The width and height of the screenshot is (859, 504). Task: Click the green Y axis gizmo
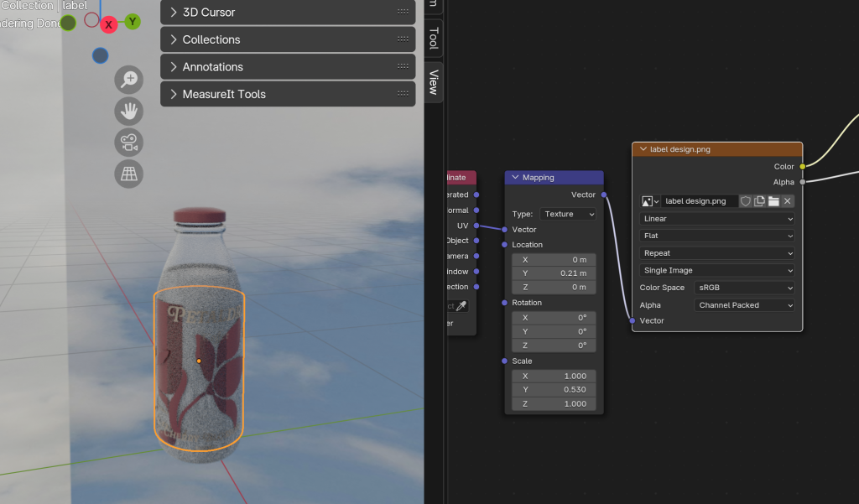click(x=133, y=22)
